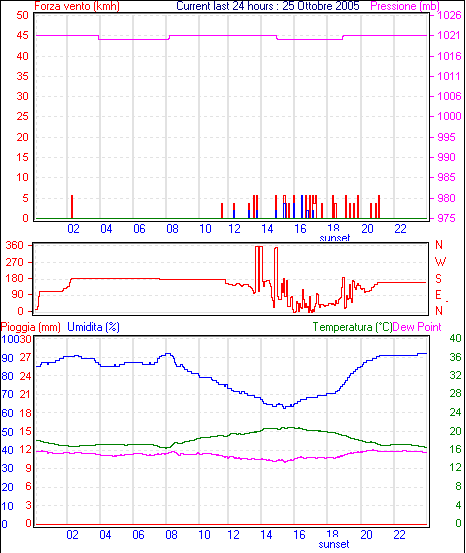Click the 08 hour tick in wind chart

click(172, 229)
